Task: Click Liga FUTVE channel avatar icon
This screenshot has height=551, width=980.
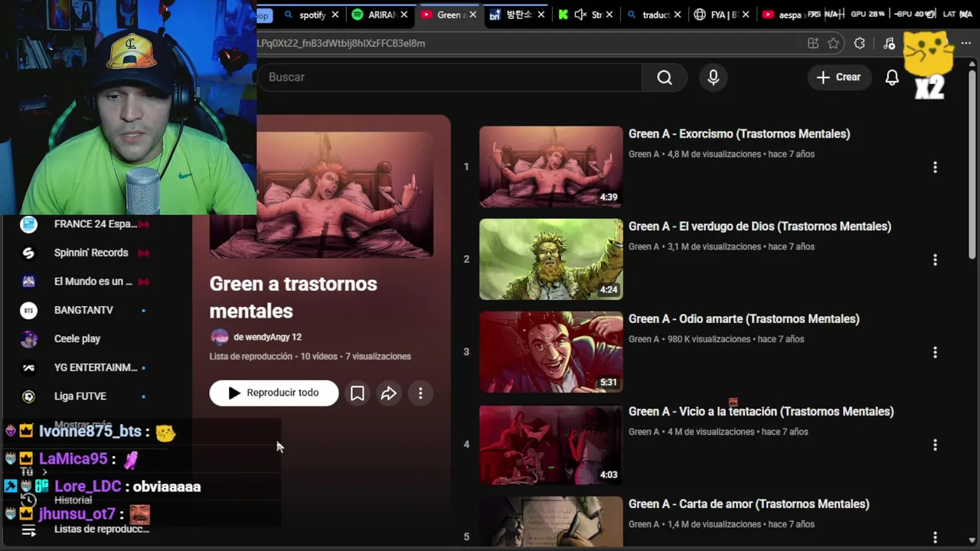Action: point(28,396)
